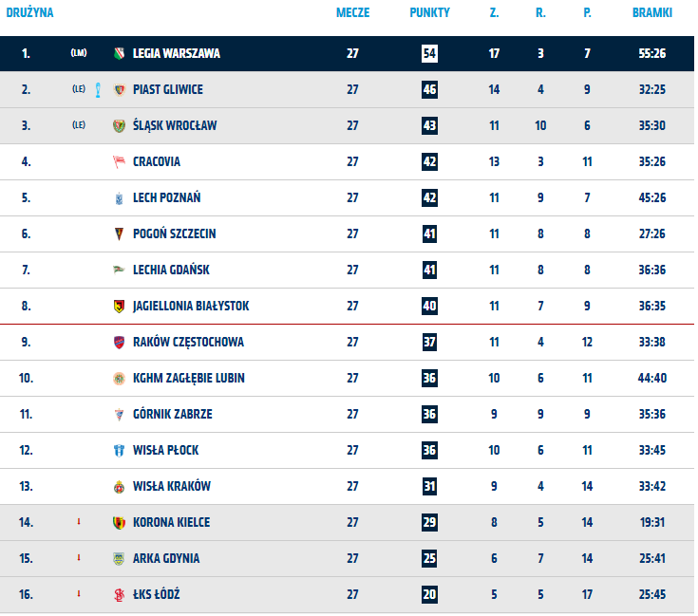Open the Lechia Gdańsk team link
Image resolution: width=698 pixels, height=616 pixels.
tap(171, 270)
